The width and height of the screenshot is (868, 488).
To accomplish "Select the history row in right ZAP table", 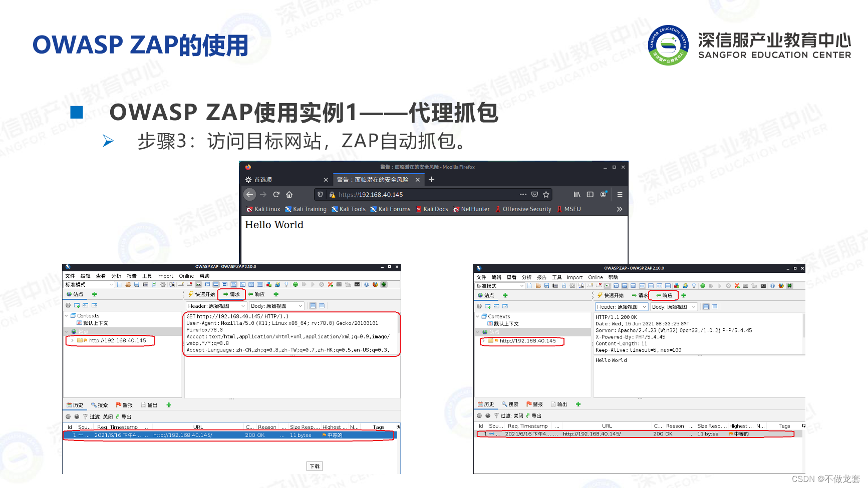I will pos(639,434).
